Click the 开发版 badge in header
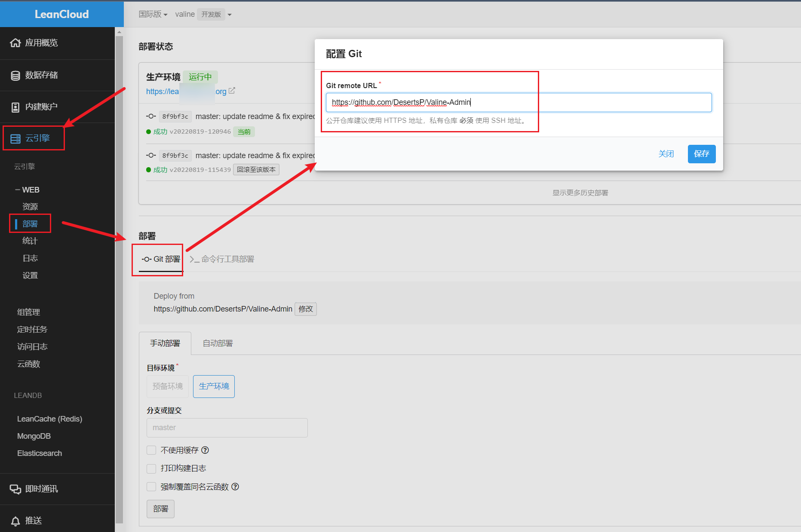 coord(211,14)
